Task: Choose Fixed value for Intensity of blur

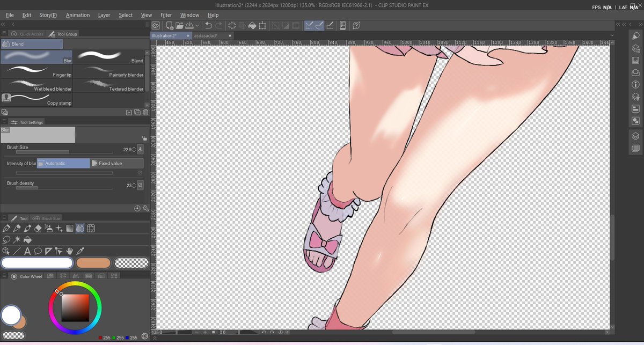Action: pos(118,163)
